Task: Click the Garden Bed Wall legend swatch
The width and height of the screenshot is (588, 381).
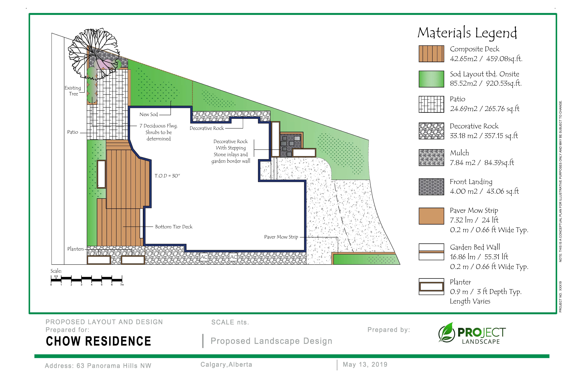Action: pos(431,252)
